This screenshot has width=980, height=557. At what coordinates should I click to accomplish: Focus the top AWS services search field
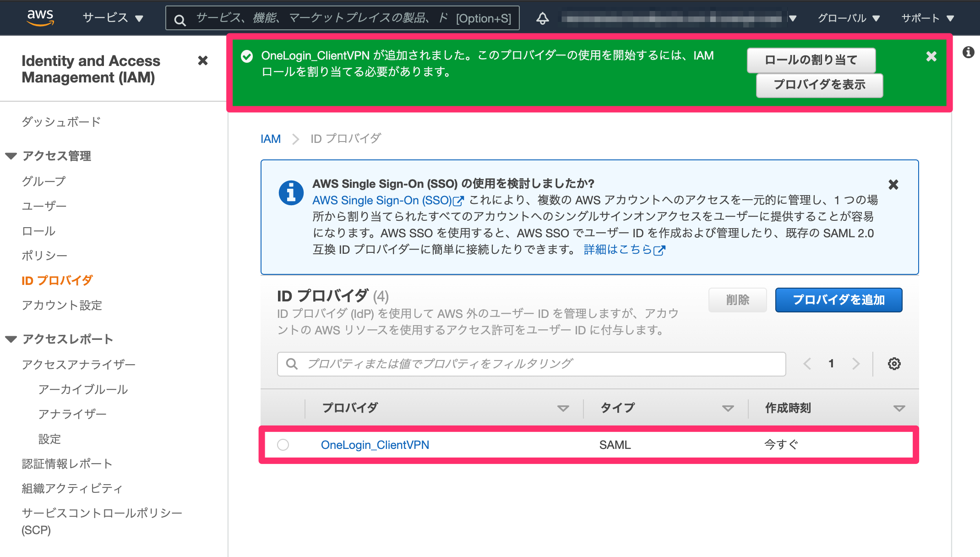coord(342,18)
